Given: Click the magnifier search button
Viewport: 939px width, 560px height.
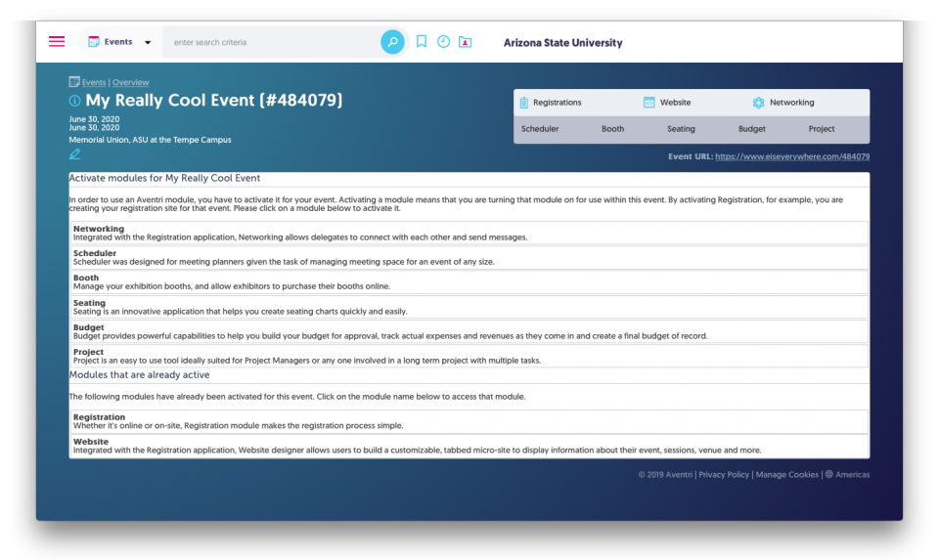Looking at the screenshot, I should click(x=392, y=42).
